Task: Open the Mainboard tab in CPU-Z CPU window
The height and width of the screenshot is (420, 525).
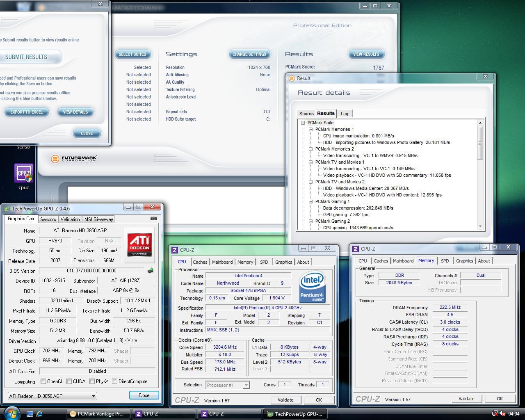Action: tap(222, 262)
